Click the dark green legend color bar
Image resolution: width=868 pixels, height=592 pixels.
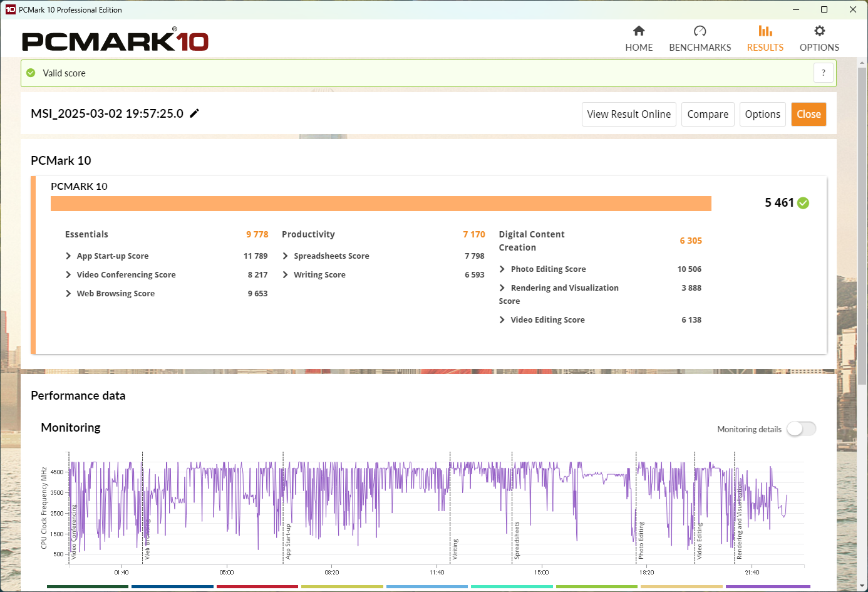click(88, 587)
